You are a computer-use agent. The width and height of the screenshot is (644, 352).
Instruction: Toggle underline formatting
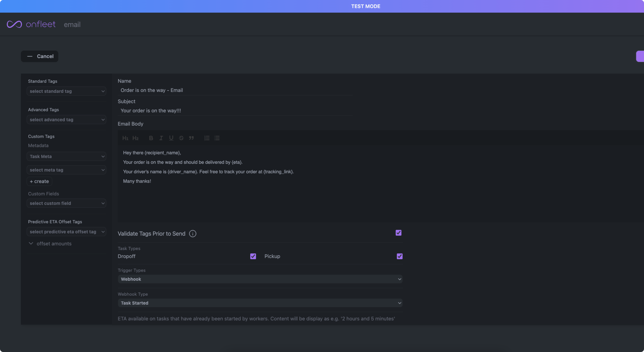tap(171, 138)
